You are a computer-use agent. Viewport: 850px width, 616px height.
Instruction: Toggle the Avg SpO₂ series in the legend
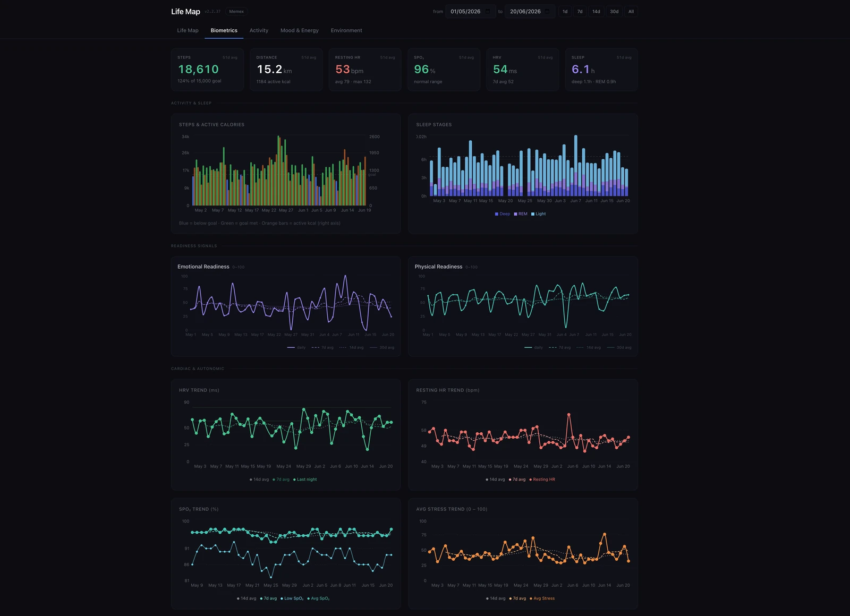318,598
